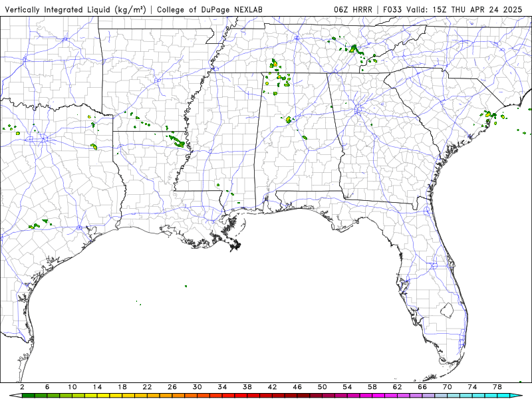Click the "62" value on the color scale

397,387
